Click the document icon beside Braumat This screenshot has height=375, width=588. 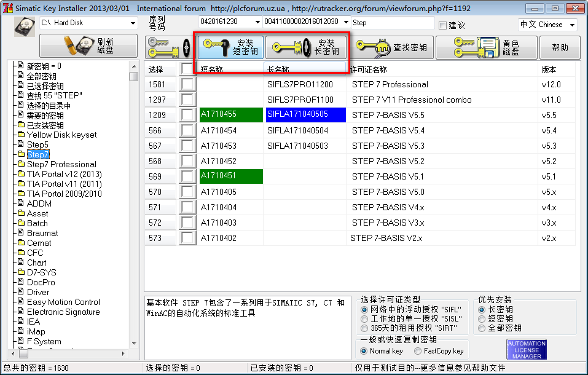(x=21, y=233)
